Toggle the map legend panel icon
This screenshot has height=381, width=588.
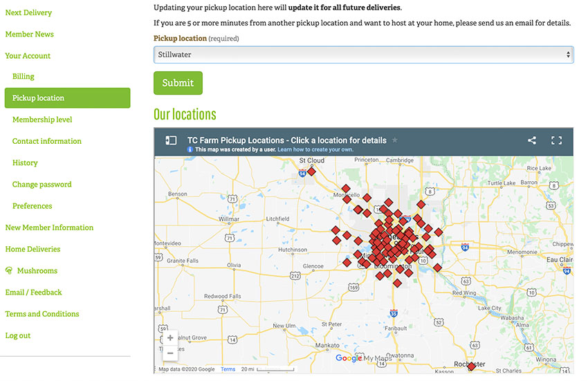coord(171,140)
